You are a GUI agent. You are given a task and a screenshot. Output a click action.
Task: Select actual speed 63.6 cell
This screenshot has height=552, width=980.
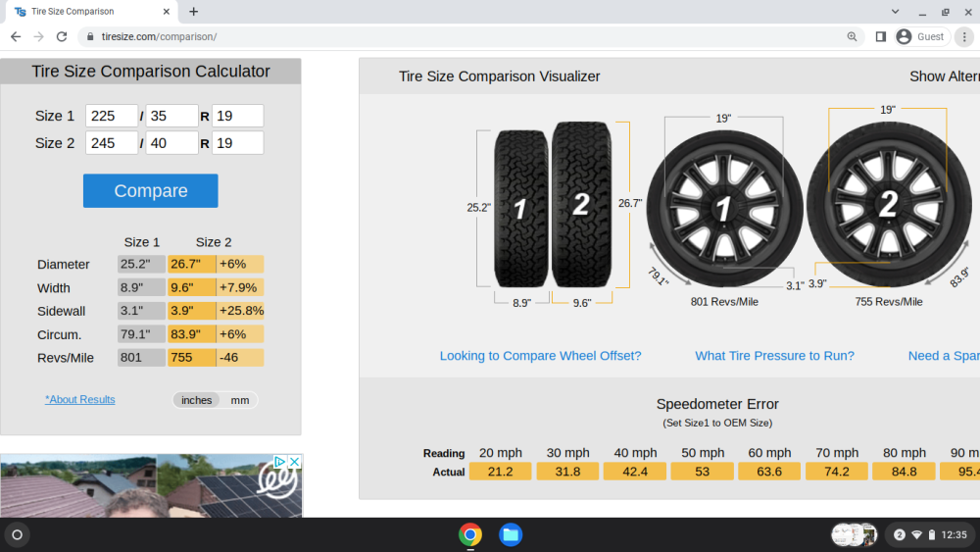[x=769, y=472]
